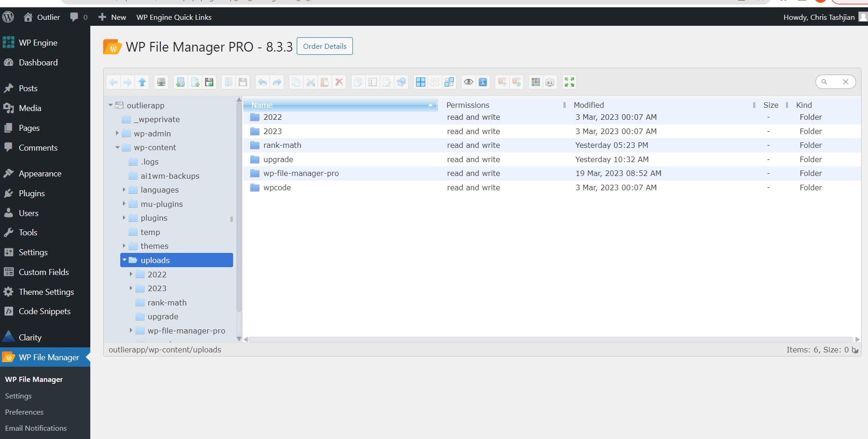The height and width of the screenshot is (439, 868).
Task: Toggle preview with the eye icon
Action: pos(468,82)
